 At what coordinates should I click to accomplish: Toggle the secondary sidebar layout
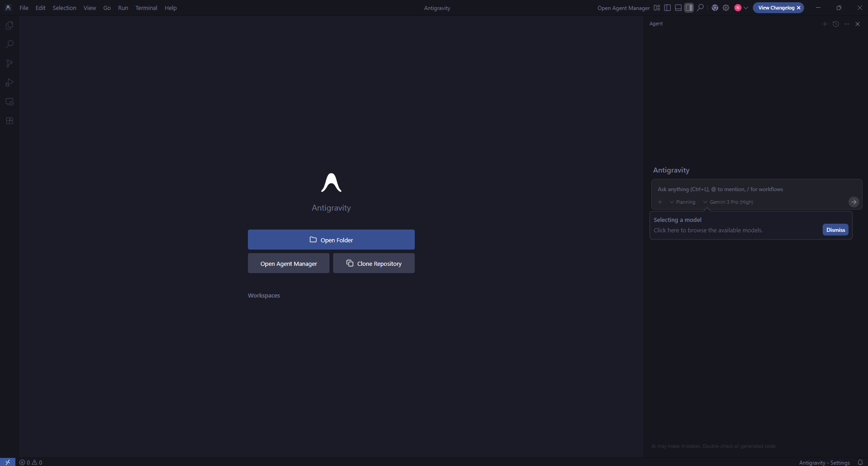click(689, 8)
